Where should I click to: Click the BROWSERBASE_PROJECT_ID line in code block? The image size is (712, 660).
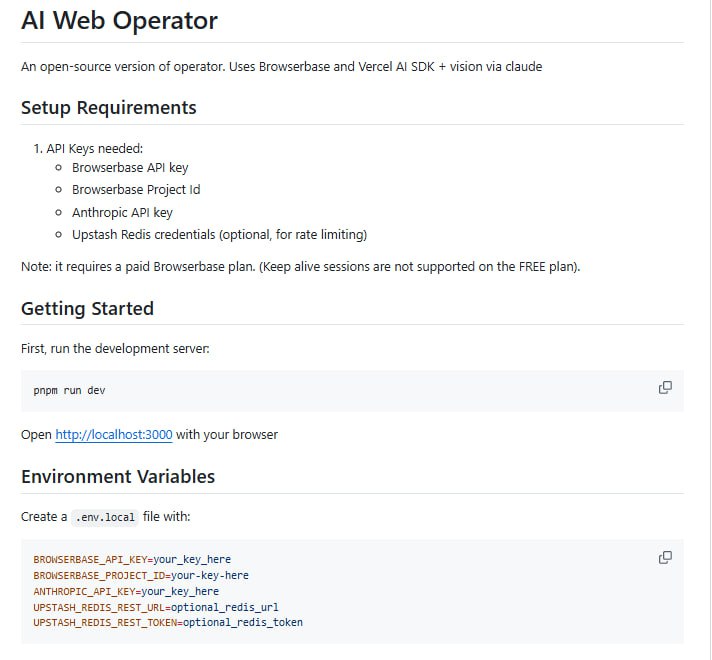(x=141, y=576)
